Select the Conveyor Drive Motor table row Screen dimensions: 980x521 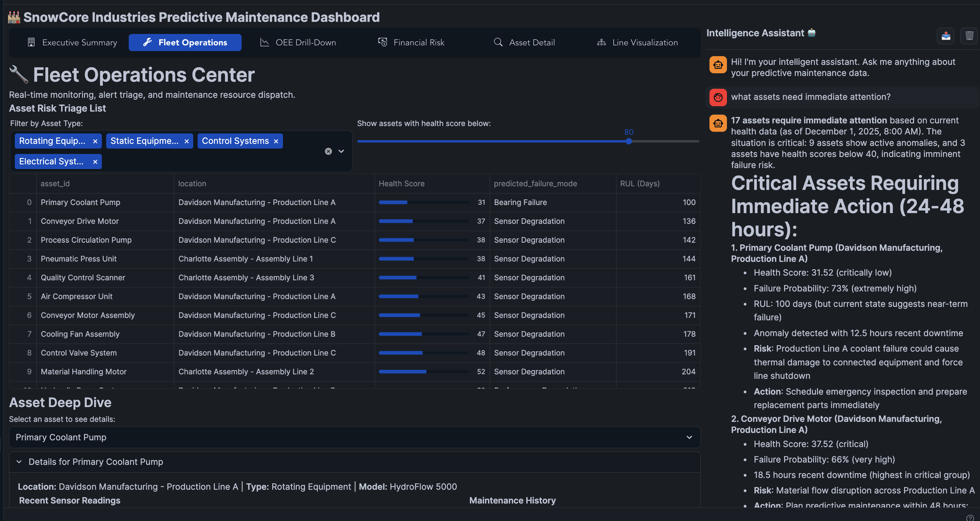click(x=80, y=221)
